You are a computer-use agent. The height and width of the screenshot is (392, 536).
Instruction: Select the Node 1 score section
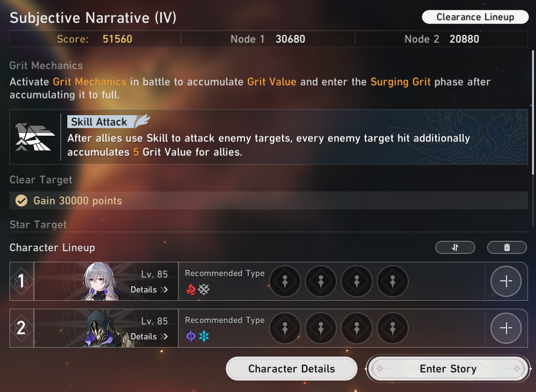(x=268, y=39)
